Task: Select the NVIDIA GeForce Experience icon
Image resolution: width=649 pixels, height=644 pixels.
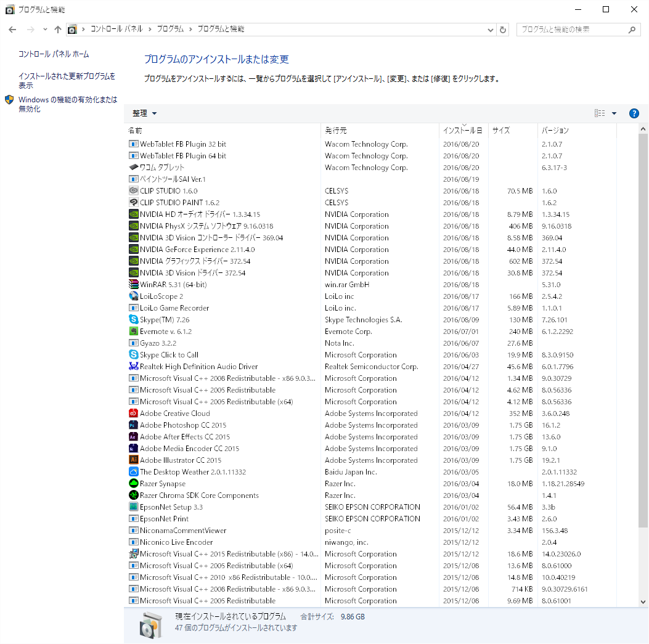Action: pyautogui.click(x=133, y=249)
